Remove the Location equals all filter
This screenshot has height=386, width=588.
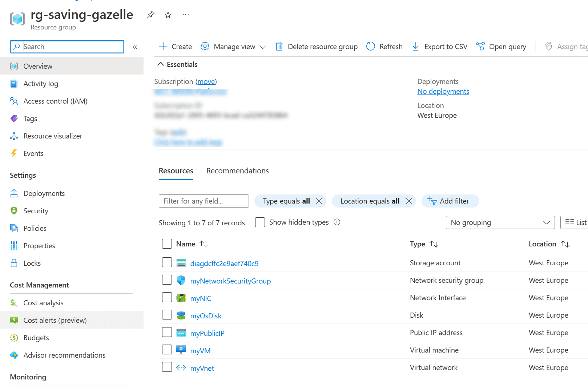(409, 201)
